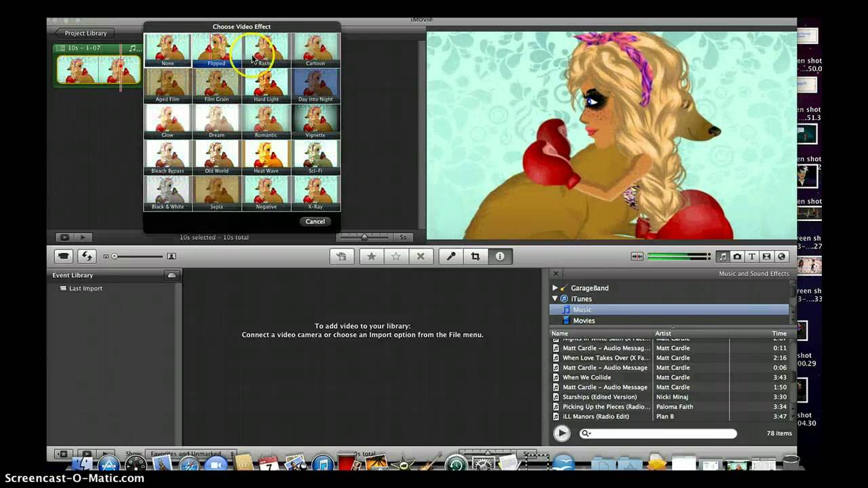Play project from beginning button

click(x=83, y=237)
